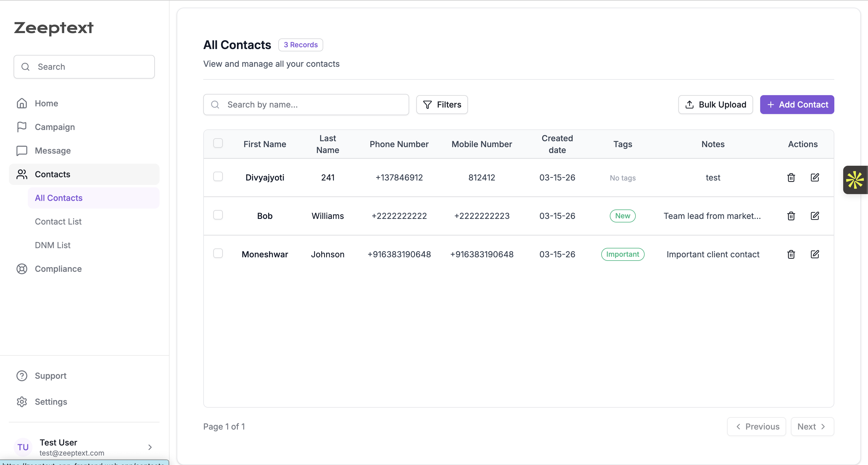Focus the Search by name field
Screen dimensions: 868x465
pyautogui.click(x=306, y=105)
